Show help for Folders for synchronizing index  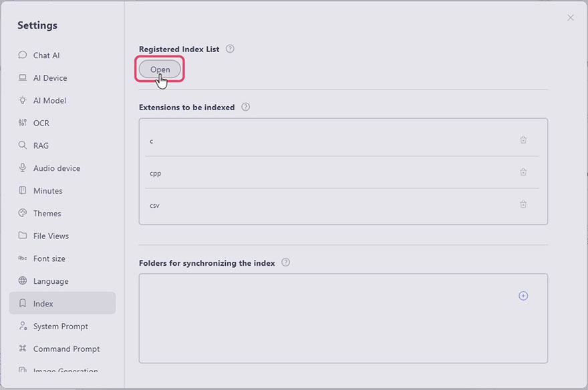point(285,262)
